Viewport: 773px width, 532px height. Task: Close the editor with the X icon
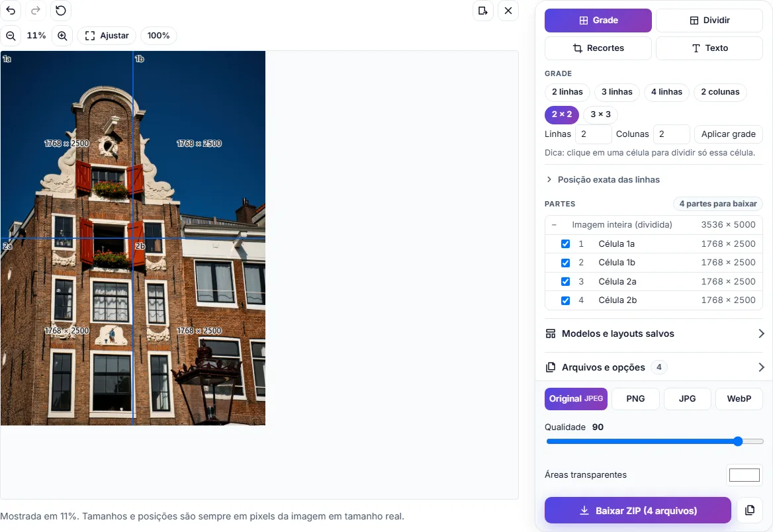508,11
